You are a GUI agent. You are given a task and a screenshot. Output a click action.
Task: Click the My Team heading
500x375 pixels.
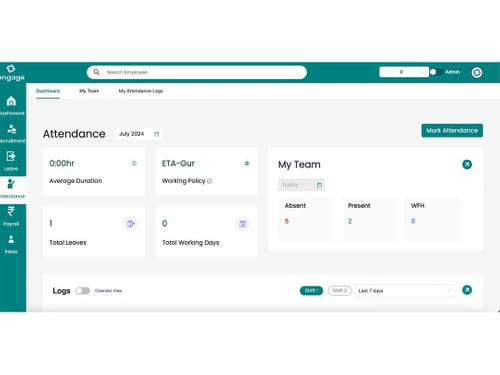point(299,165)
